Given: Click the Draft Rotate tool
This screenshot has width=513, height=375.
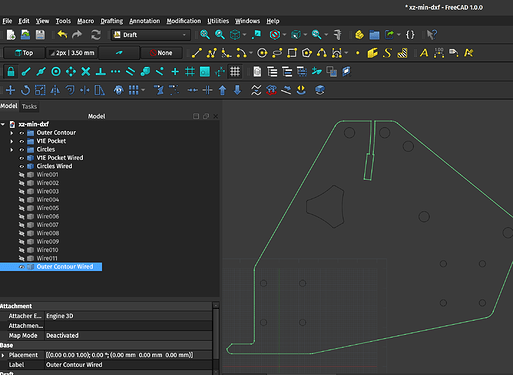Looking at the screenshot, I should pyautogui.click(x=25, y=90).
